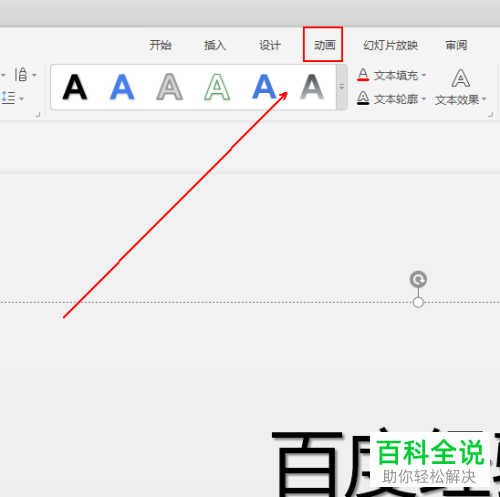Open the 文本填充 dropdown arrow
Screen dimensions: 500x497
tap(424, 75)
